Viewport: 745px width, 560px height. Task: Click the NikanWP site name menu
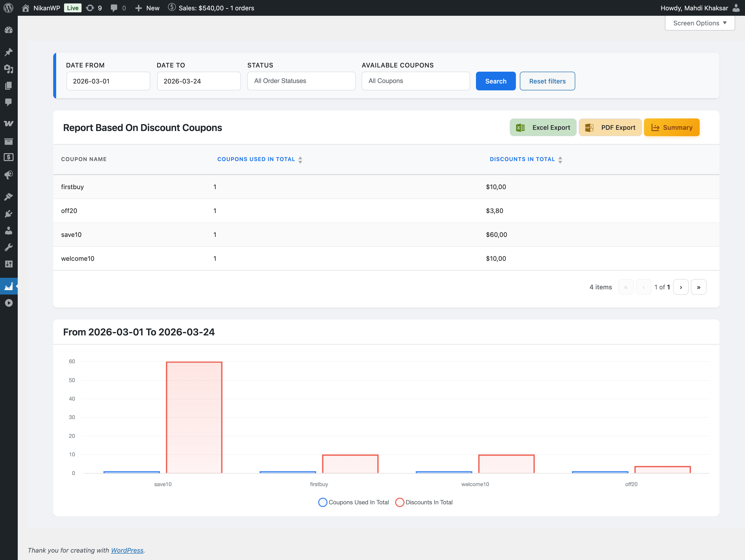pos(46,8)
